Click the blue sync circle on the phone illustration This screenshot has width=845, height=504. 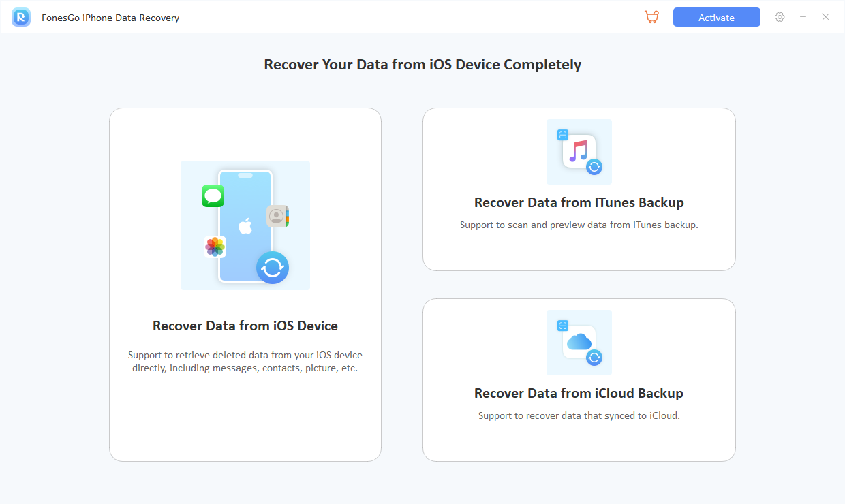(x=273, y=268)
